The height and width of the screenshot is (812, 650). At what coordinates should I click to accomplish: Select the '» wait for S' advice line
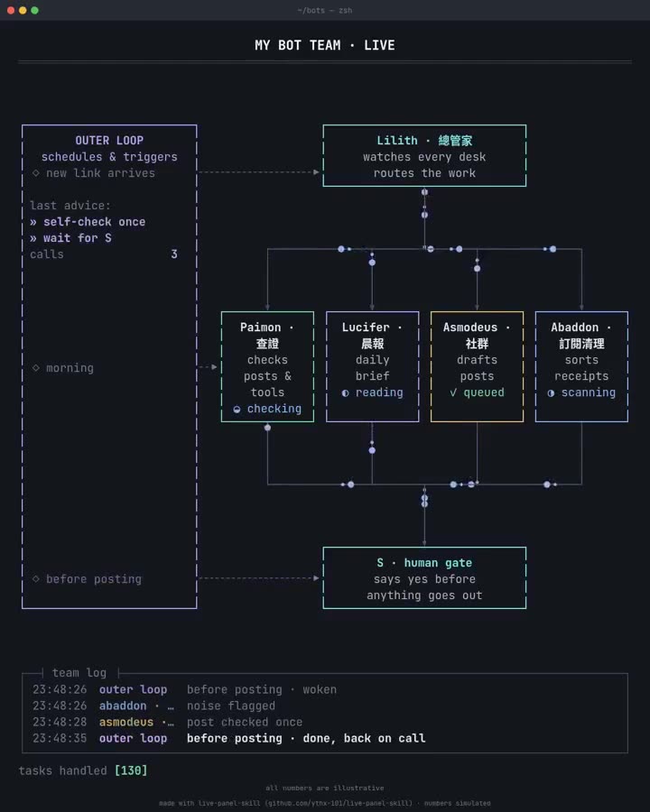coord(70,237)
